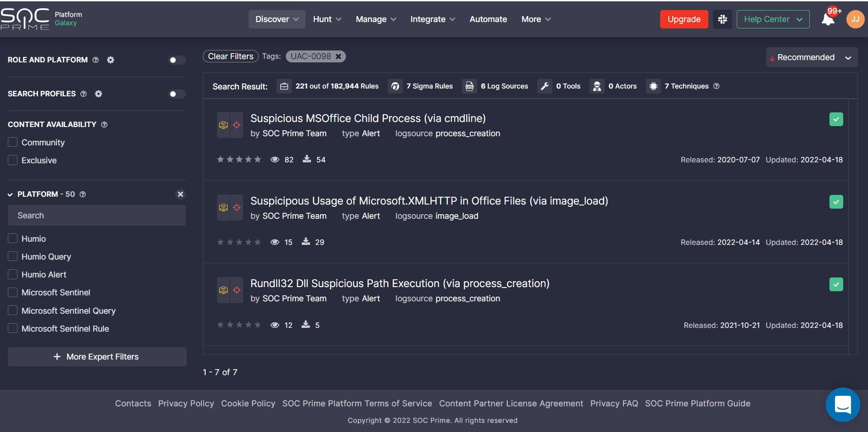
Task: Open the Manage dropdown menu
Action: [x=376, y=19]
